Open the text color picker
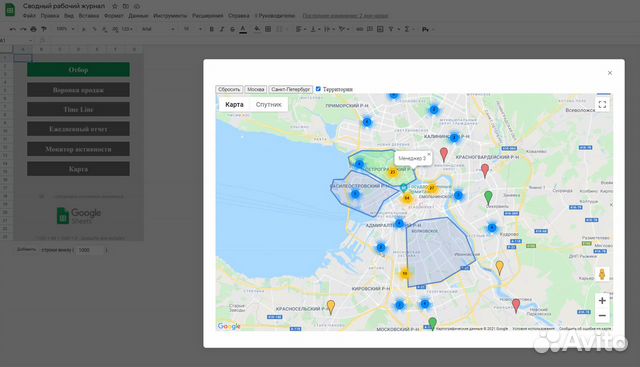The height and width of the screenshot is (367, 640). pyautogui.click(x=243, y=29)
